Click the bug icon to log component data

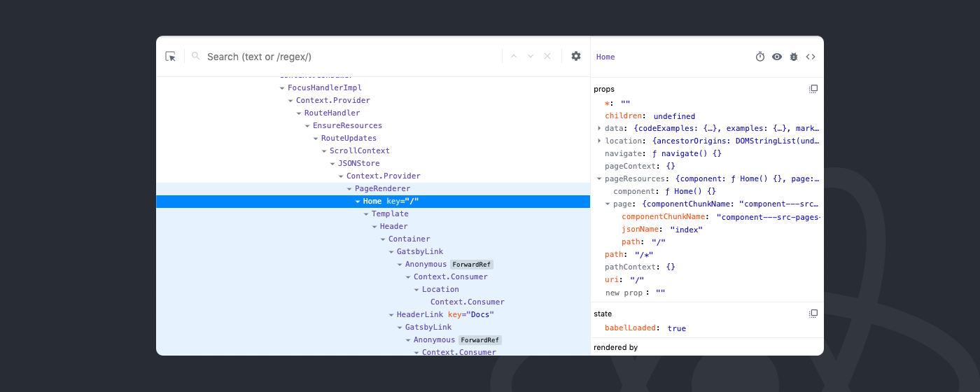[794, 57]
